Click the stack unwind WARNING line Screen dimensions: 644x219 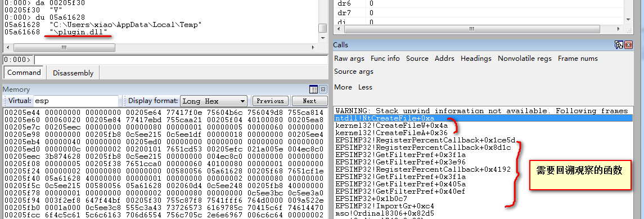click(483, 111)
